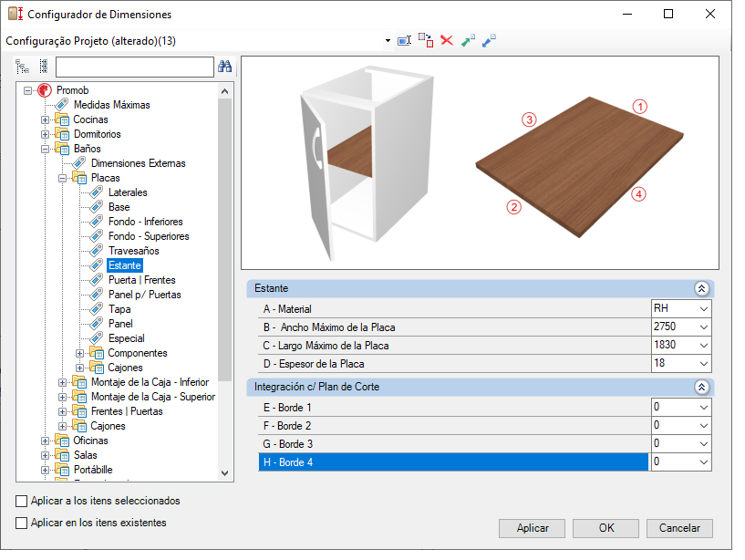Click the tag icon next to Travesaños
The image size is (745, 560).
97,251
